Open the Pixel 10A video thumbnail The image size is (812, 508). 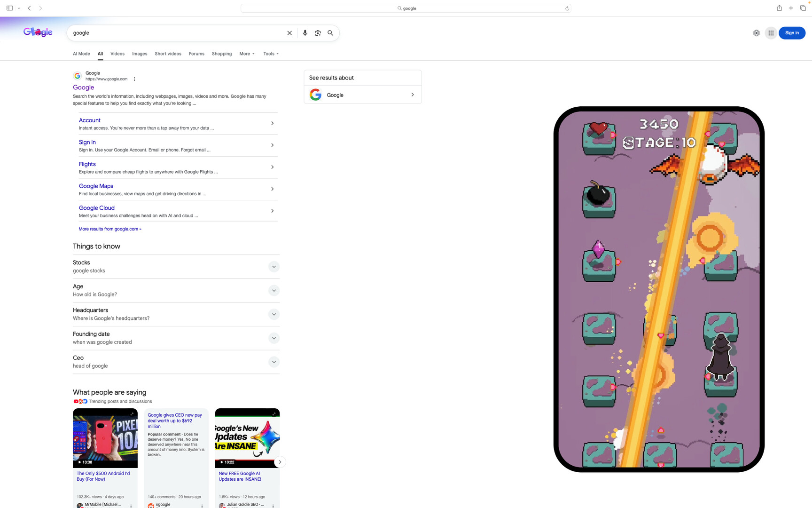[x=105, y=437]
